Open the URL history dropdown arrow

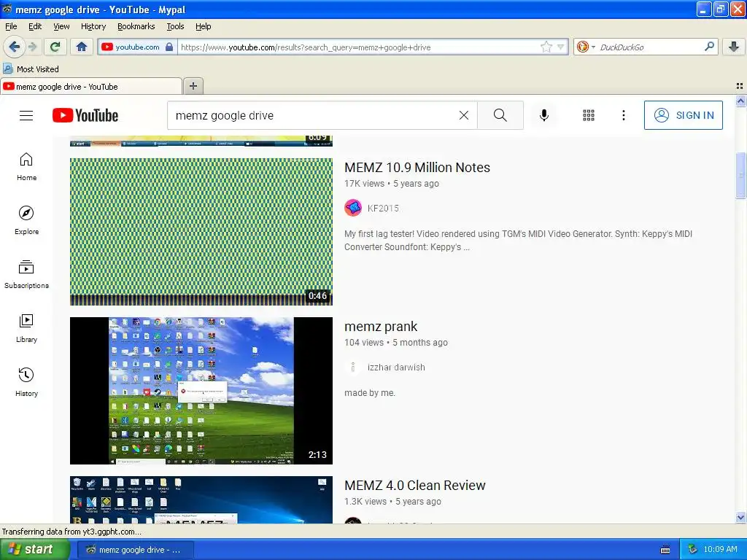tap(561, 47)
